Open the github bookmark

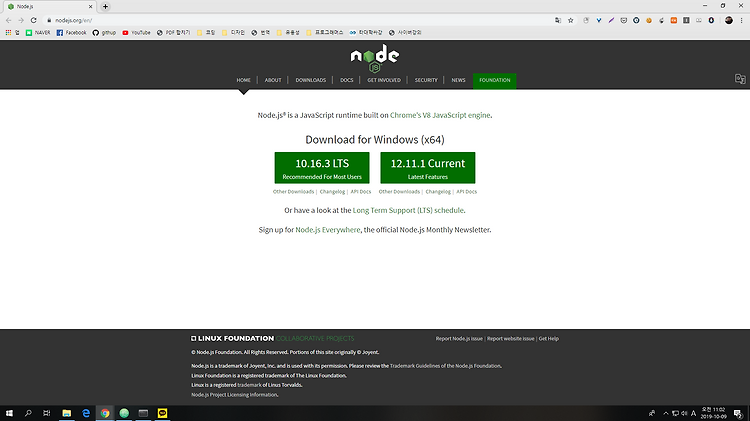[104, 33]
